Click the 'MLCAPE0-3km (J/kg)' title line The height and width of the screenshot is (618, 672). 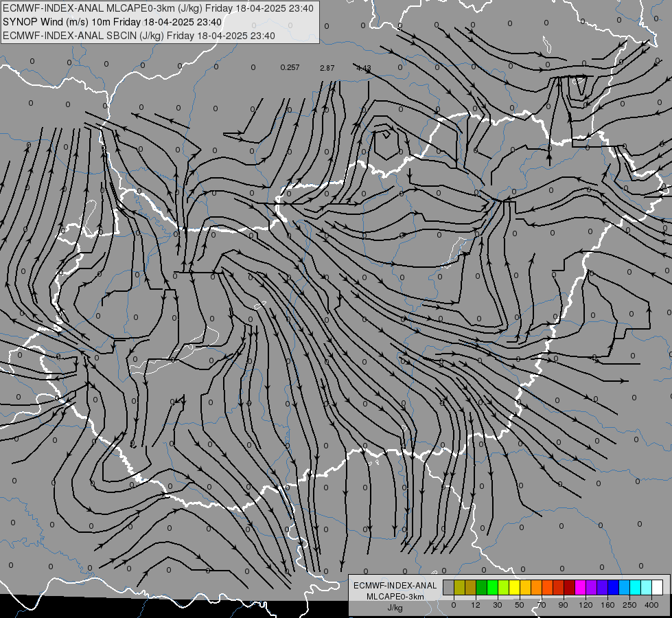tap(158, 8)
